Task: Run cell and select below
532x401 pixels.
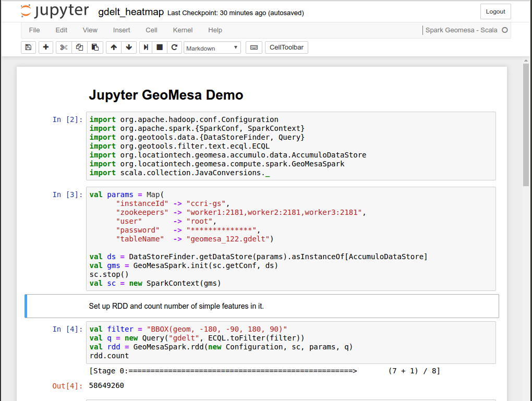Action: click(146, 47)
